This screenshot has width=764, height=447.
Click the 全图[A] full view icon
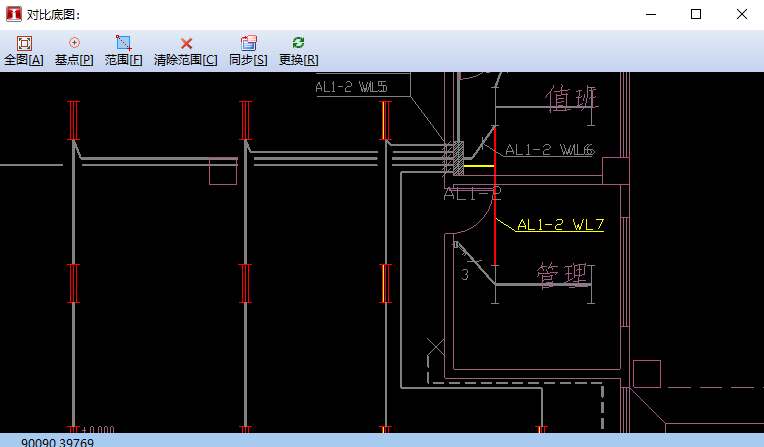24,43
